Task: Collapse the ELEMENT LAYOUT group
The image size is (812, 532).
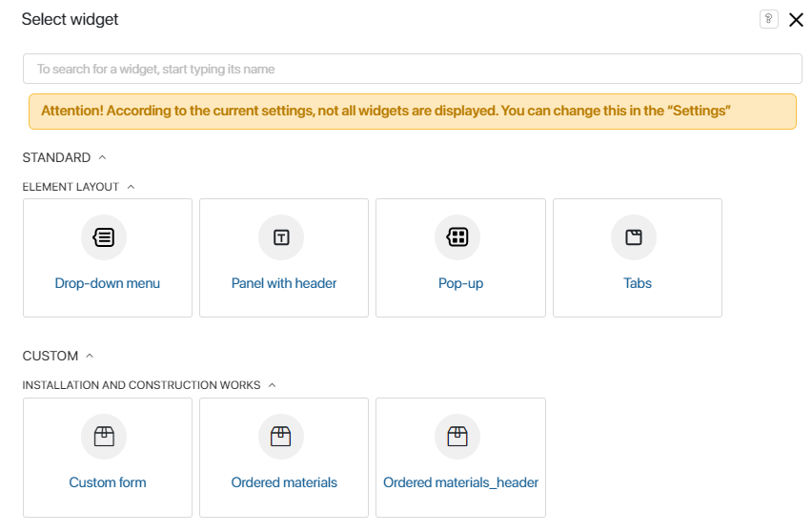Action: (132, 187)
